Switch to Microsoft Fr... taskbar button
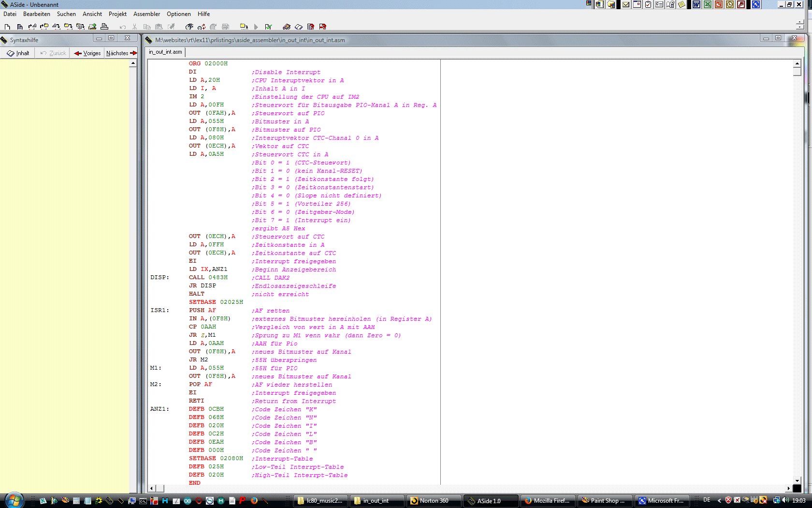 [x=662, y=501]
